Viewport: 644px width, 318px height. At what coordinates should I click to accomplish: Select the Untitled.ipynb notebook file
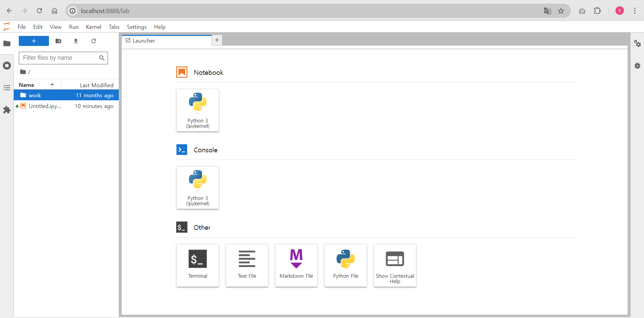66,106
